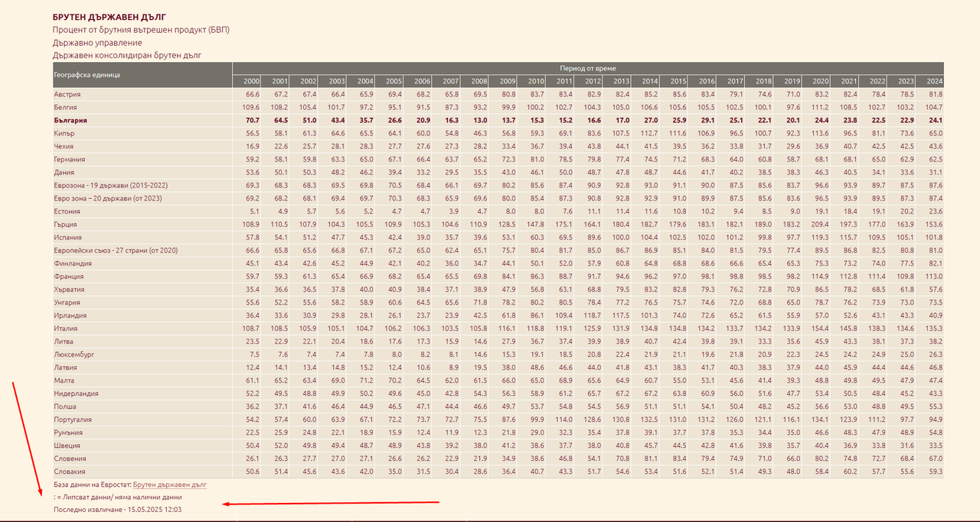980x522 pixels.
Task: Click the "Чехия" row label
Action: pyautogui.click(x=64, y=146)
